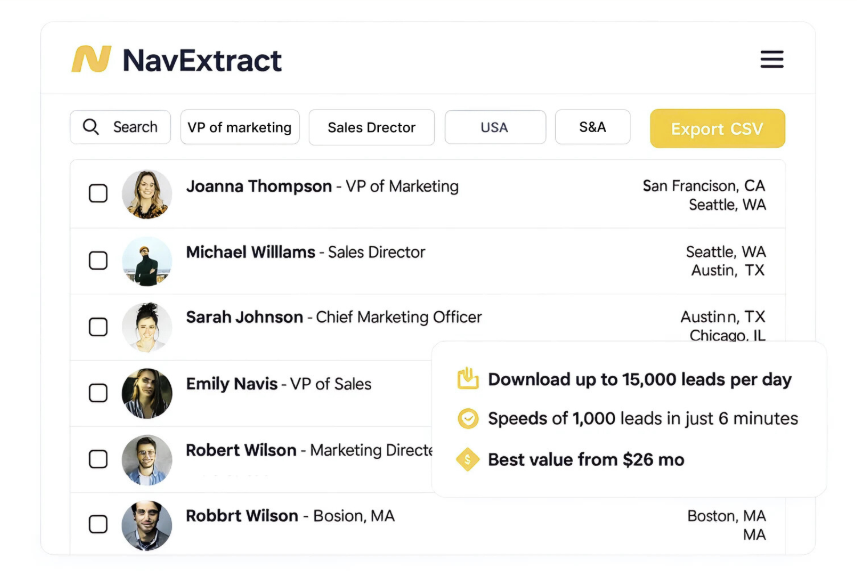
Task: Expand the Sales Director filter
Action: 371,127
